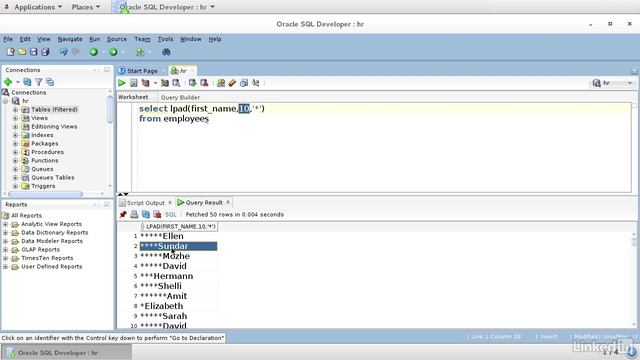Click the Unshared SQL Worksheet icon
Viewport: 640px width, 360px height.
tap(221, 83)
